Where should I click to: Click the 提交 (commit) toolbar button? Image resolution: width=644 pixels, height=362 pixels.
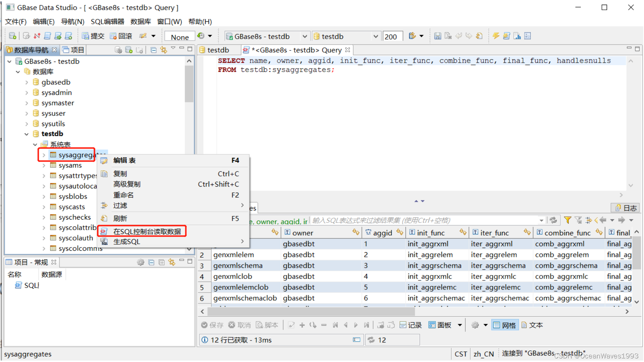click(x=93, y=36)
